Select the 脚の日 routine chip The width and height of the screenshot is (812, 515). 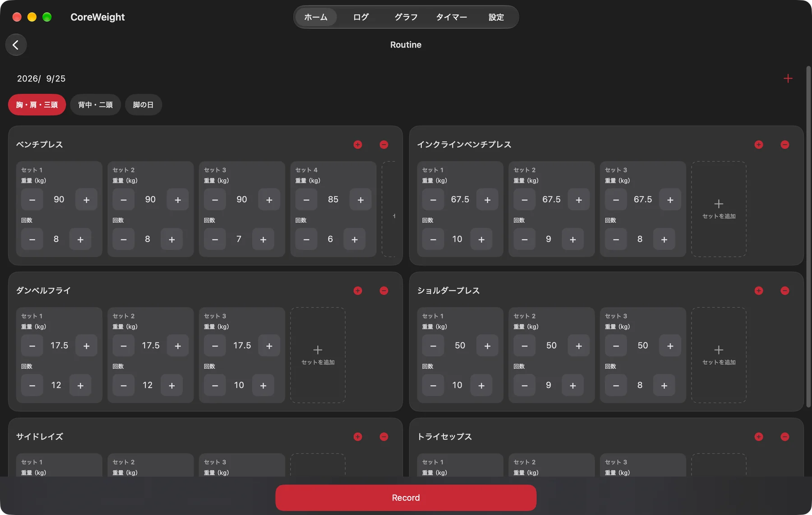click(143, 105)
